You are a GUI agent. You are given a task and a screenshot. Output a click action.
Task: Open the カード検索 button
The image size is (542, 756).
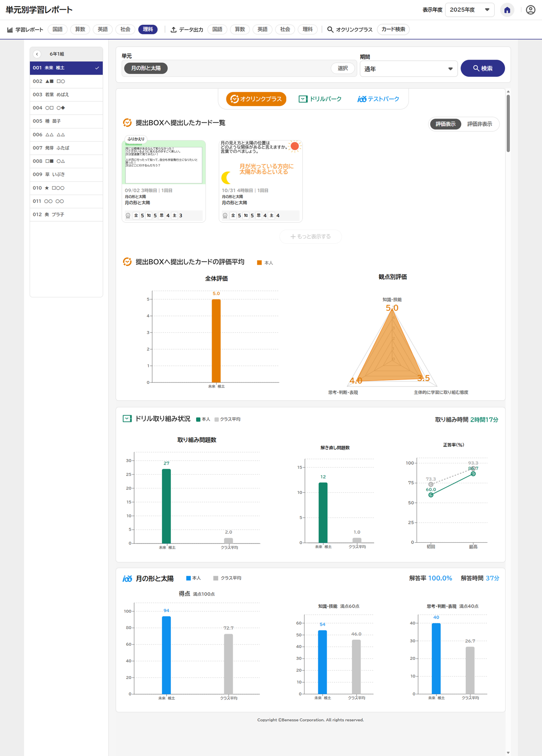(393, 30)
